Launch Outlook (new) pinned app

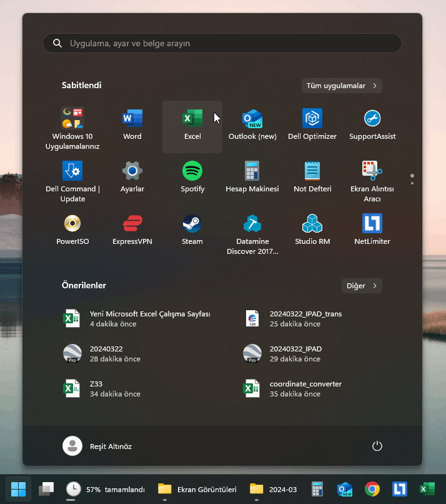(252, 128)
